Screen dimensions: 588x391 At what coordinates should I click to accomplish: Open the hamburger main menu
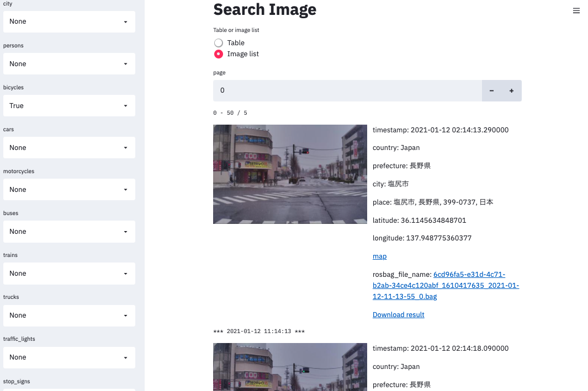576,11
